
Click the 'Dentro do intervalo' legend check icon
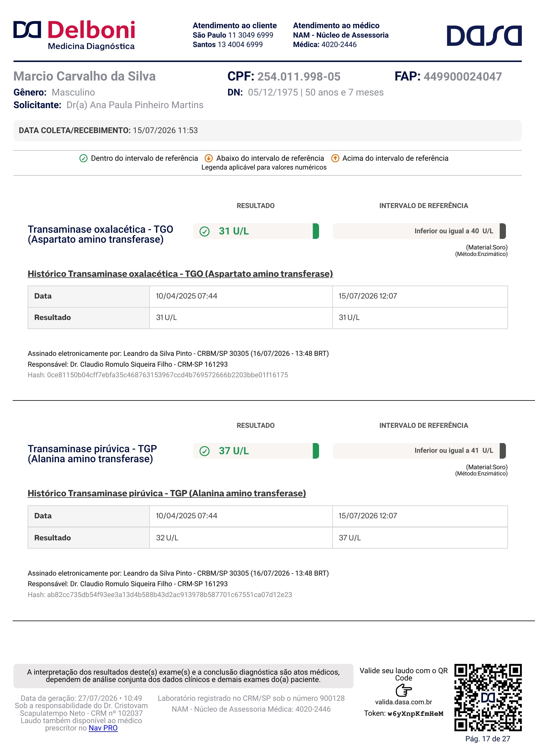[83, 158]
